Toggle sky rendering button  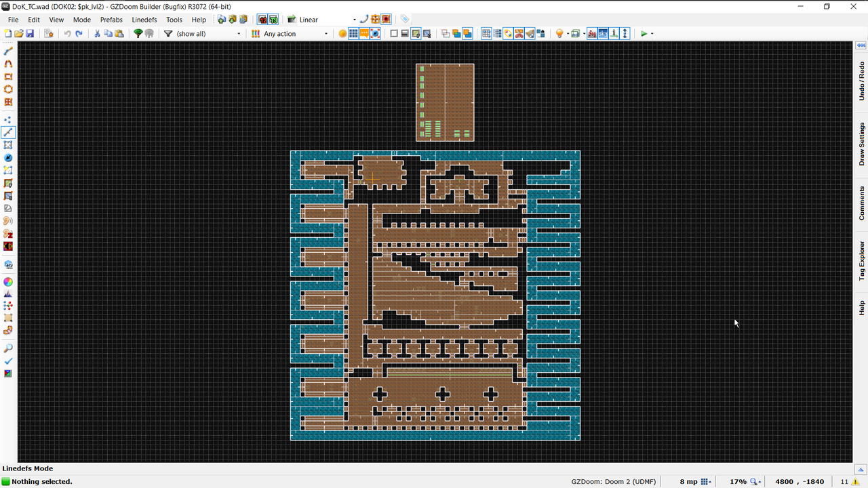point(603,33)
